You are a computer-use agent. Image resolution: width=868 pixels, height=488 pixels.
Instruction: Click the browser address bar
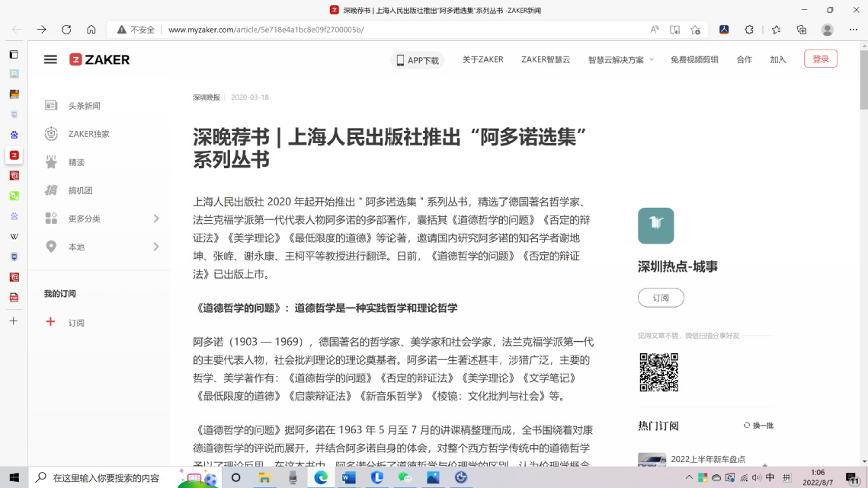coord(381,30)
